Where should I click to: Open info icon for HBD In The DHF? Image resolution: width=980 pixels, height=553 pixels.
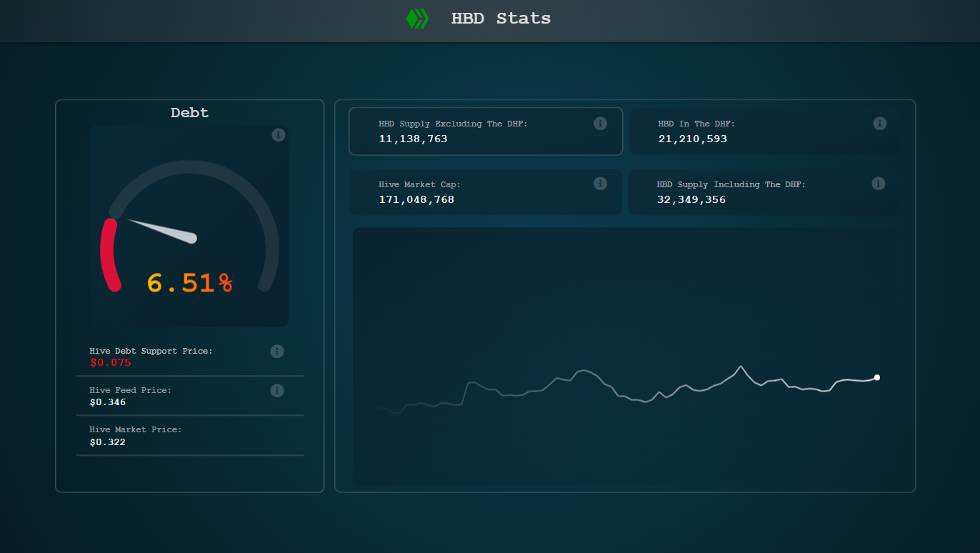[x=879, y=124]
